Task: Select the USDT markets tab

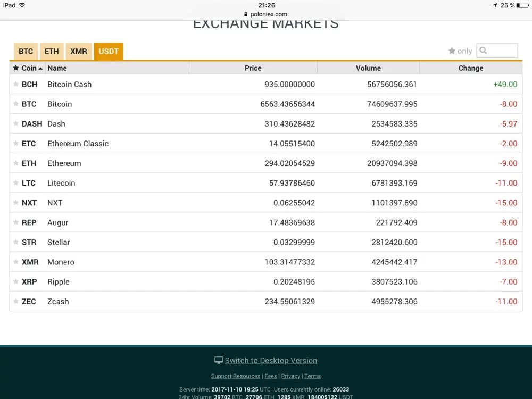Action: click(x=109, y=51)
